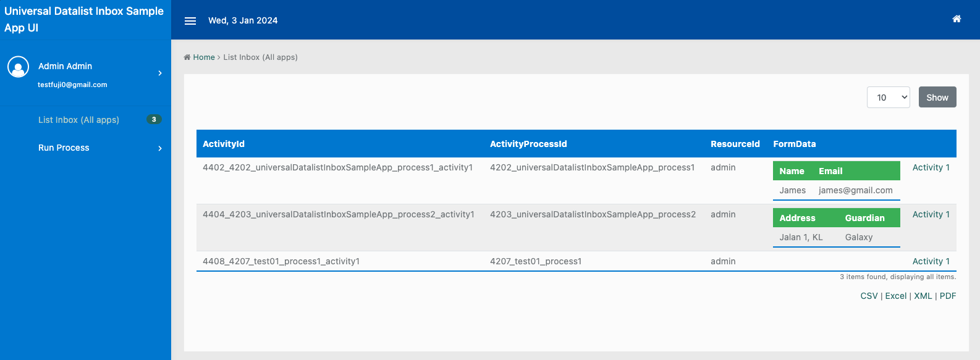Click the Universal Datalist Inbox Sample App title
This screenshot has height=360, width=980.
point(84,19)
